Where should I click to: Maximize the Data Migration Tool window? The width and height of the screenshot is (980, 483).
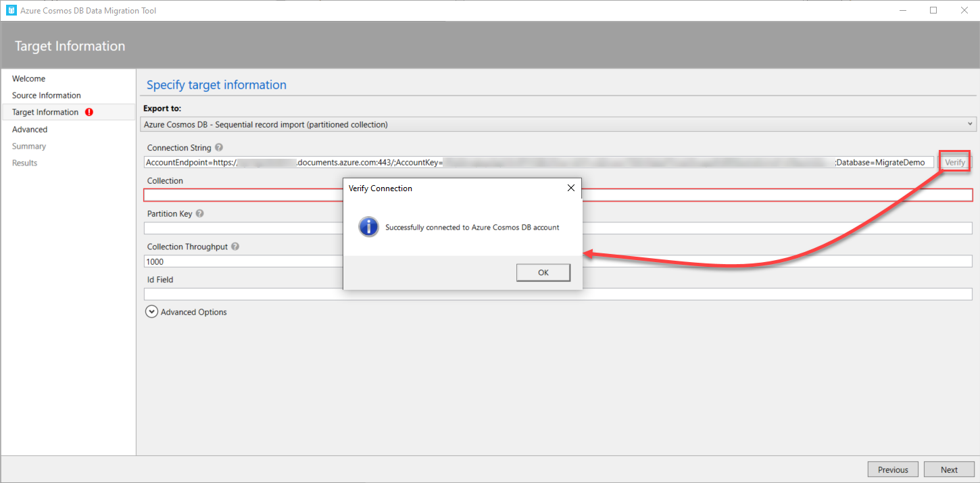pos(933,10)
